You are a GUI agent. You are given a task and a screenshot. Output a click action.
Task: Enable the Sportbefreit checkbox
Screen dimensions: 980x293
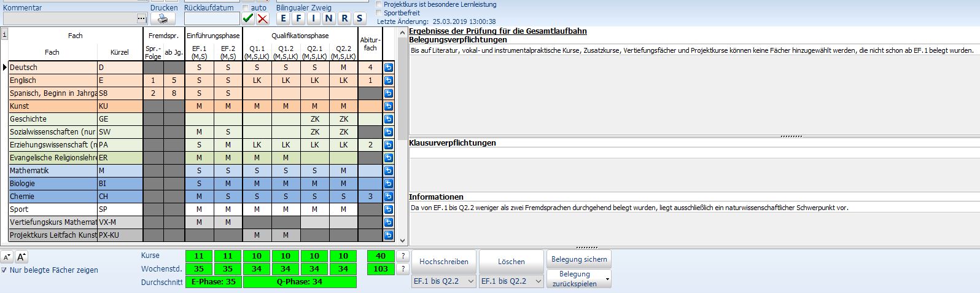point(378,13)
